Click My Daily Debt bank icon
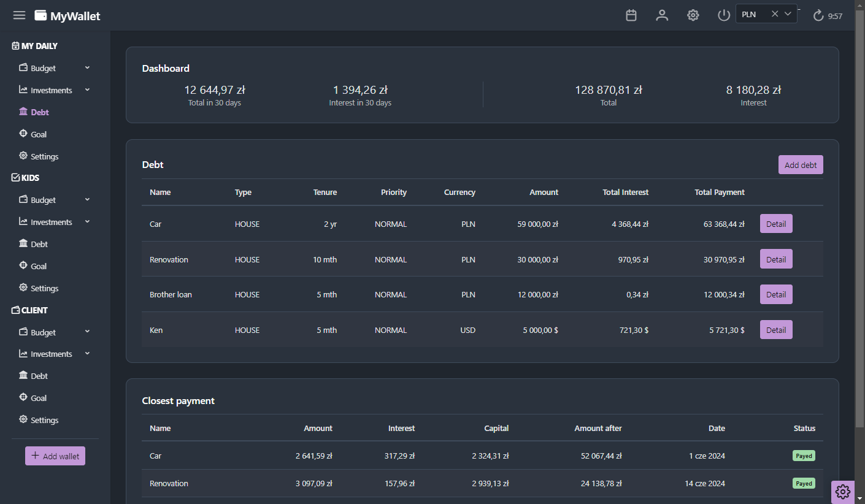The width and height of the screenshot is (865, 504). coord(23,112)
